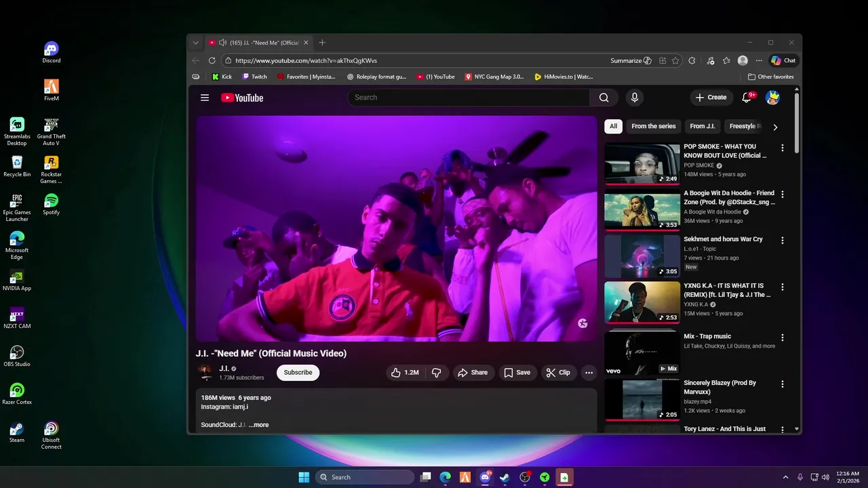This screenshot has width=868, height=488.
Task: Open options for Friend Zone video
Action: [x=783, y=195]
